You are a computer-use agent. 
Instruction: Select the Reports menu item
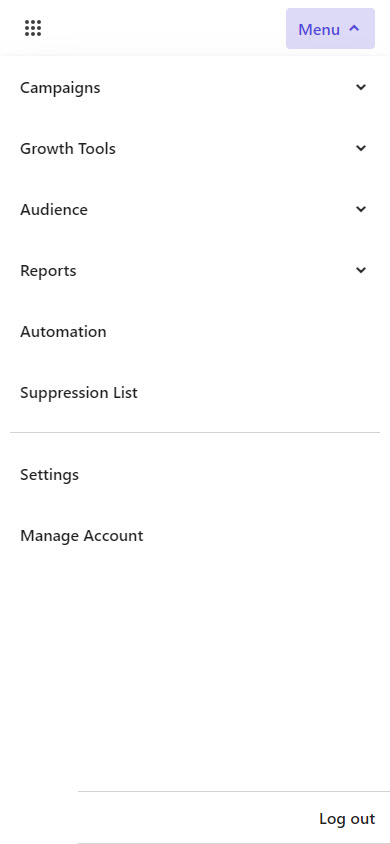pyautogui.click(x=48, y=271)
